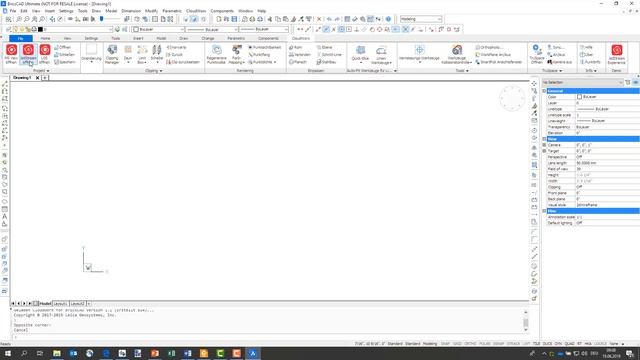Switch to the Home ribbon tab
The height and width of the screenshot is (360, 640).
click(x=45, y=38)
